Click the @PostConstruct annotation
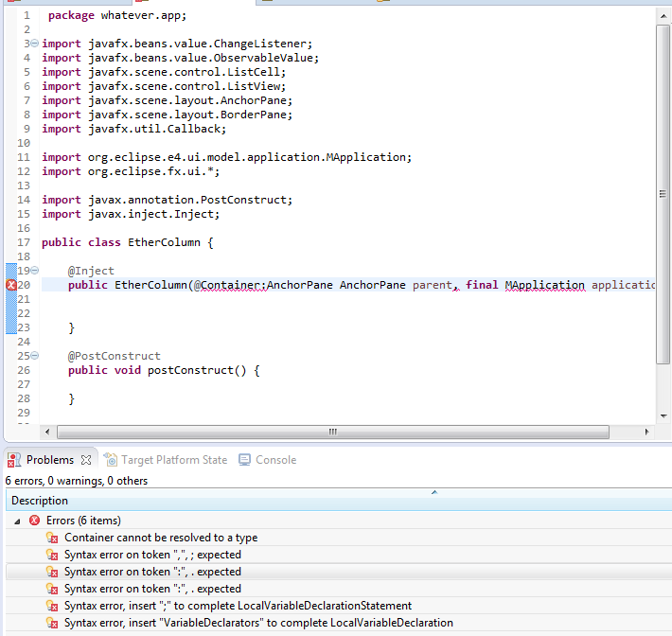Viewport: 672px width, 636px height. coord(114,356)
